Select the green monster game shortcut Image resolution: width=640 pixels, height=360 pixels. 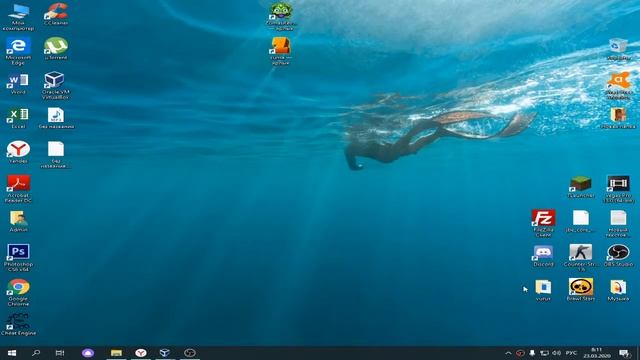[x=281, y=17]
